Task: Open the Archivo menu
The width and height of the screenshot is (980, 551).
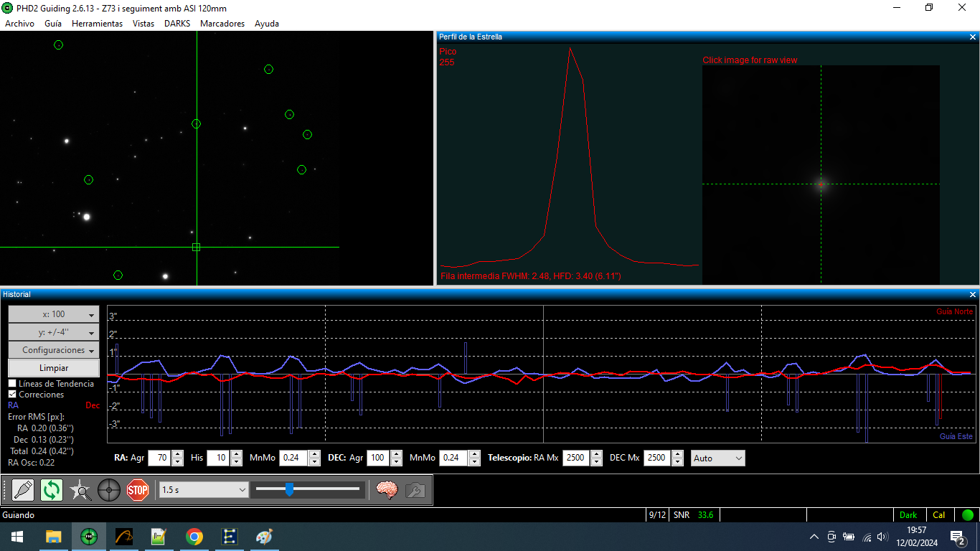Action: click(x=19, y=24)
